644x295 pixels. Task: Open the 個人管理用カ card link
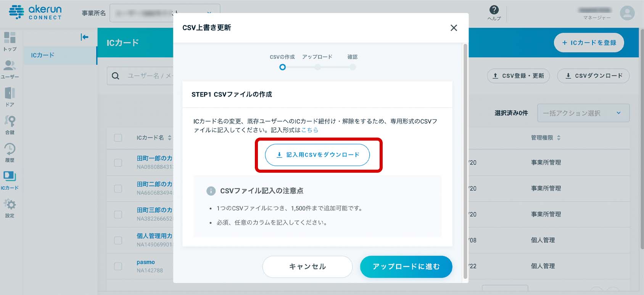click(x=154, y=236)
